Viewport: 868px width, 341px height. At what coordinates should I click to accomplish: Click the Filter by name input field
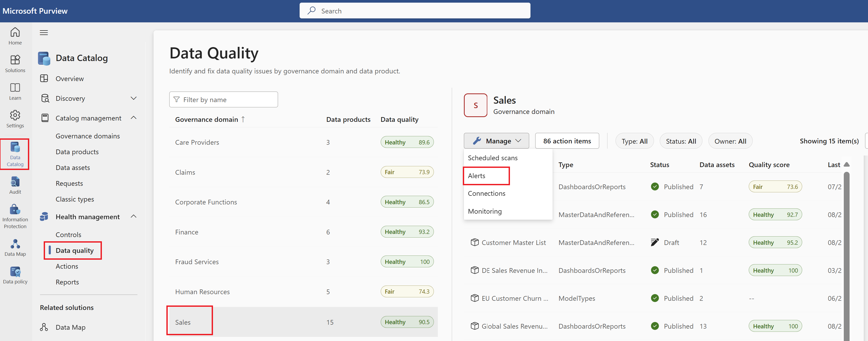224,99
